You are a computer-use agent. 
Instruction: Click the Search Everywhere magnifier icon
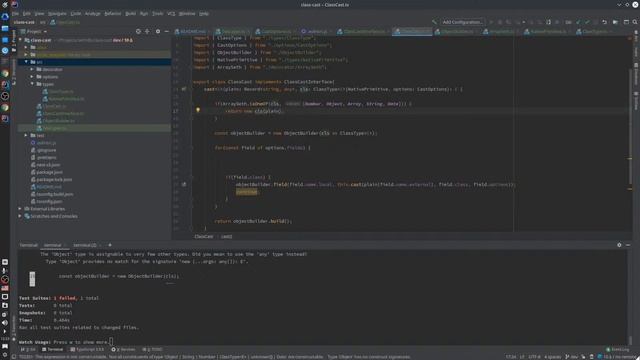tap(635, 22)
